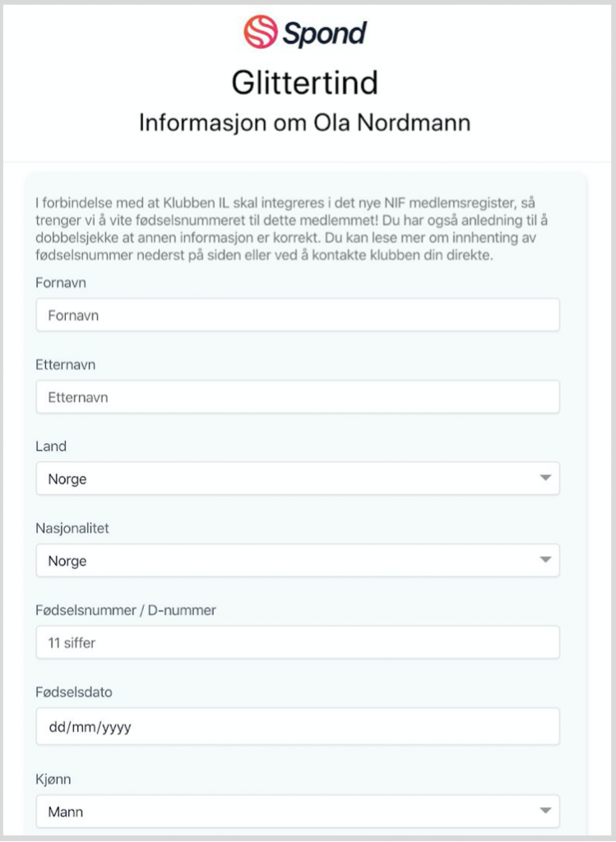Click the Fødselsdato field label
Image resolution: width=616 pixels, height=842 pixels.
click(74, 692)
